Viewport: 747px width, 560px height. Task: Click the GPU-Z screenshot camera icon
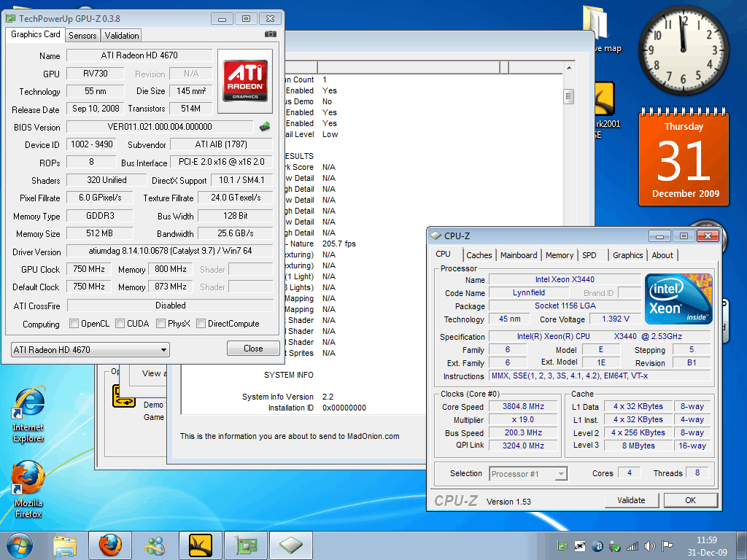pyautogui.click(x=270, y=34)
